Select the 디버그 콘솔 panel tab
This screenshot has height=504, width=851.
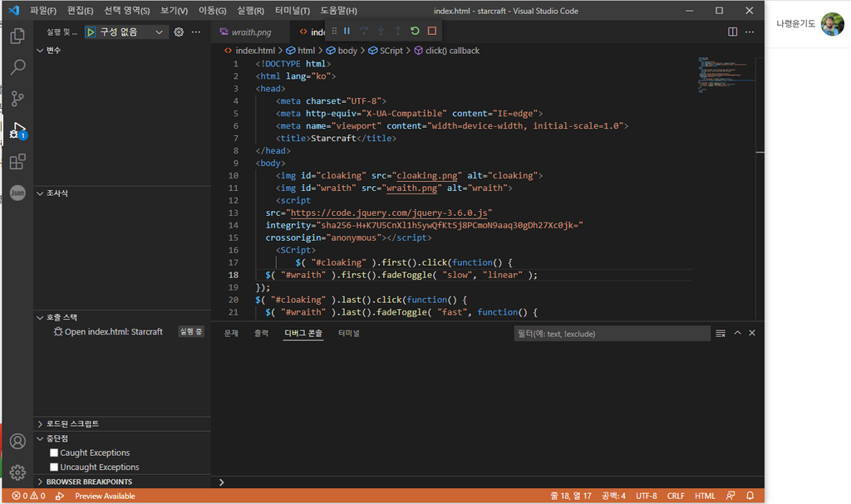[303, 333]
